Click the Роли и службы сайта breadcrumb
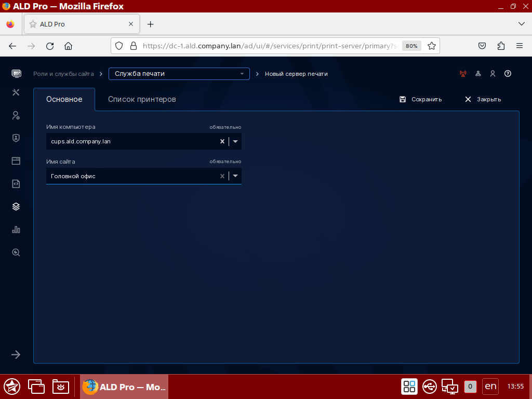This screenshot has height=399, width=532. tap(63, 74)
